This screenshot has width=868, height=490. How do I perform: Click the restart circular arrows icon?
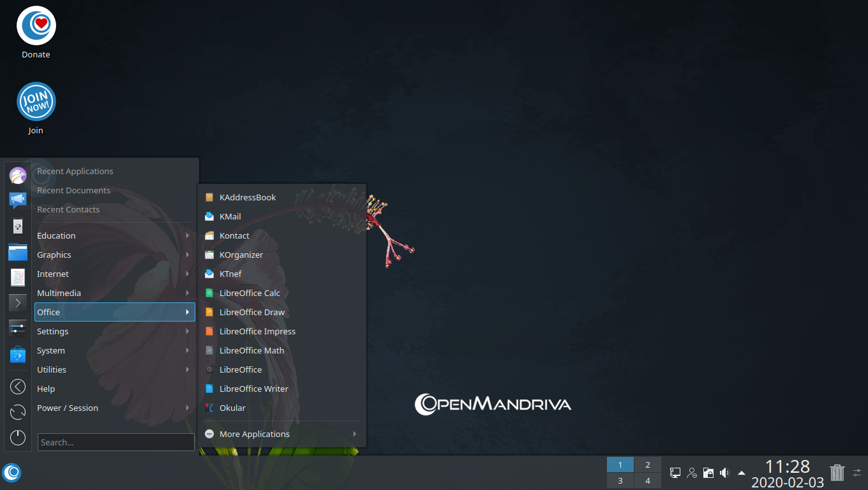[x=18, y=412]
